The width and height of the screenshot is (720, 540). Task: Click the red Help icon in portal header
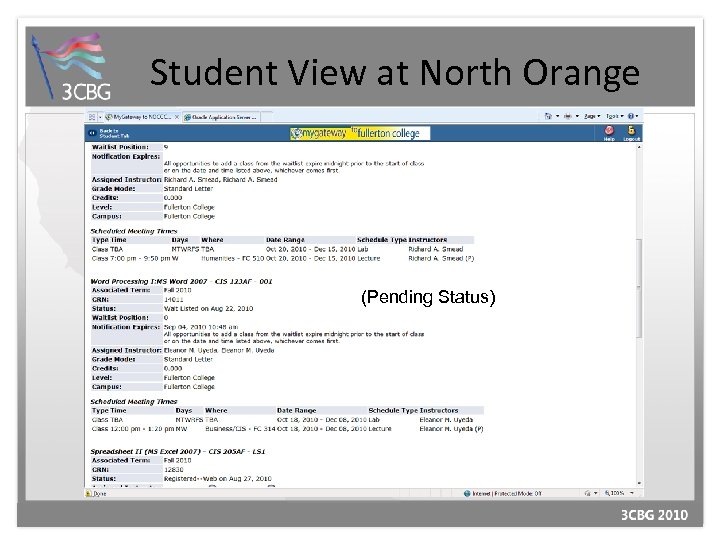click(609, 132)
